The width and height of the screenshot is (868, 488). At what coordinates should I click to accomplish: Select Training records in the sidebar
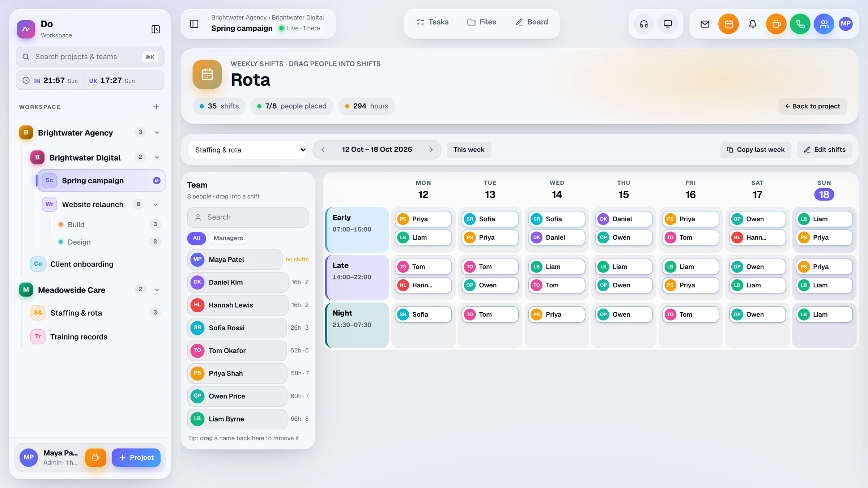[x=96, y=337]
